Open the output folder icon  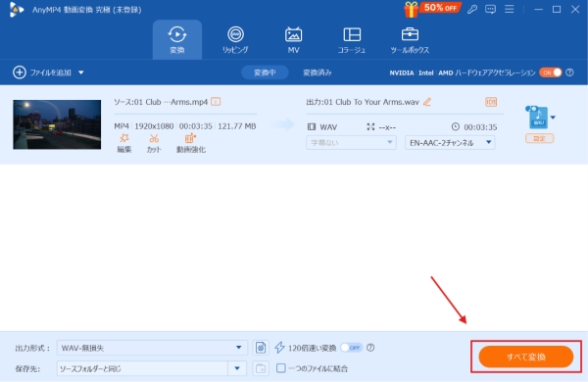[261, 368]
